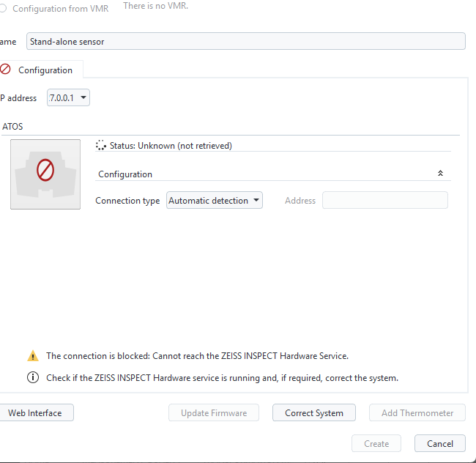Click the Web Interface button
Screen dimensions: 476x463
pyautogui.click(x=35, y=413)
